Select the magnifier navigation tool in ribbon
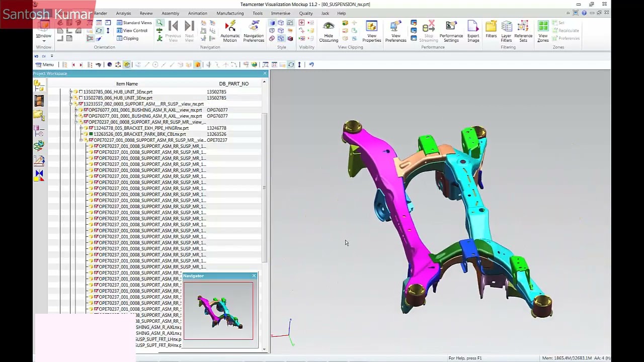The height and width of the screenshot is (362, 644). pos(159,23)
